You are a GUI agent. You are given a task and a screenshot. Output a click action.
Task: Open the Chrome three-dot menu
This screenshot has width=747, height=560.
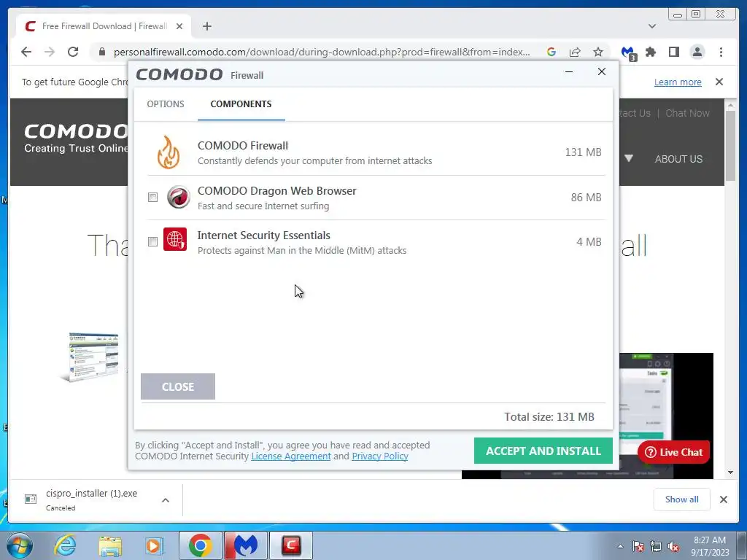coord(721,52)
